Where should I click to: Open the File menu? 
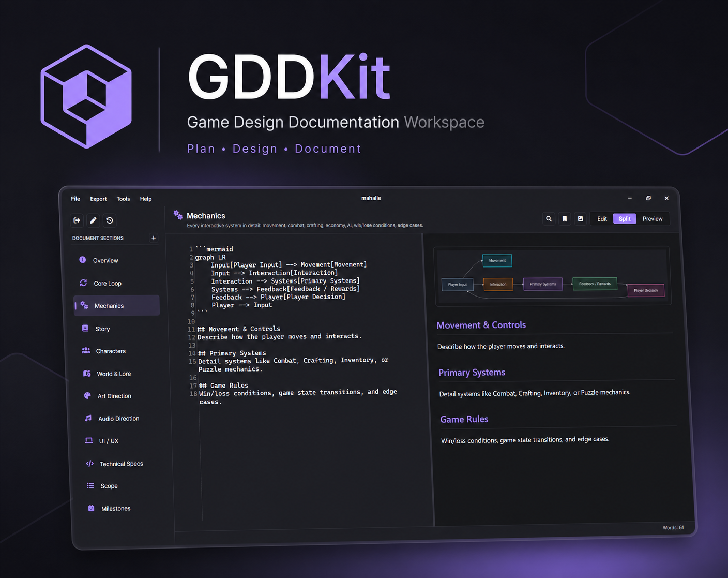[x=75, y=199]
